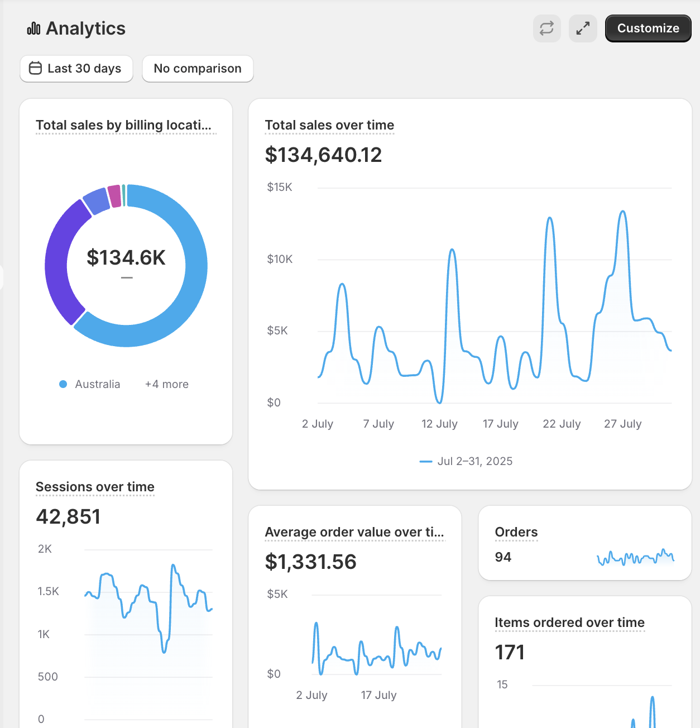Open Total sales over time report
The image size is (700, 728).
pos(329,125)
